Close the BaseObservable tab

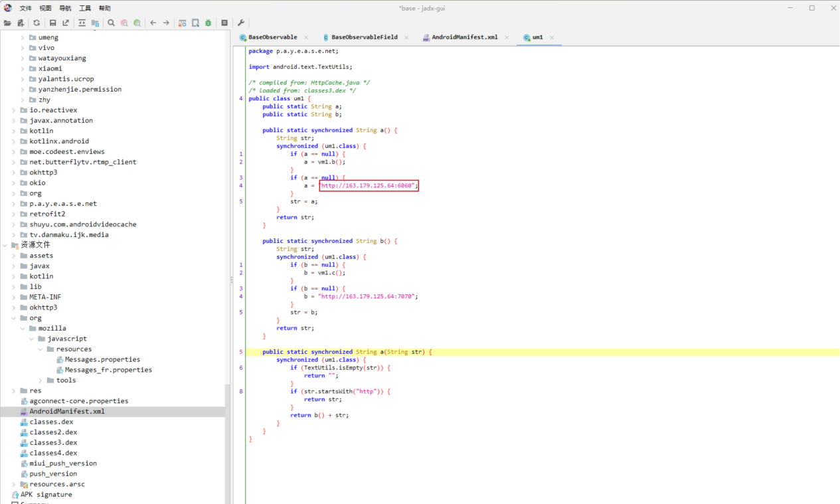[x=305, y=37]
